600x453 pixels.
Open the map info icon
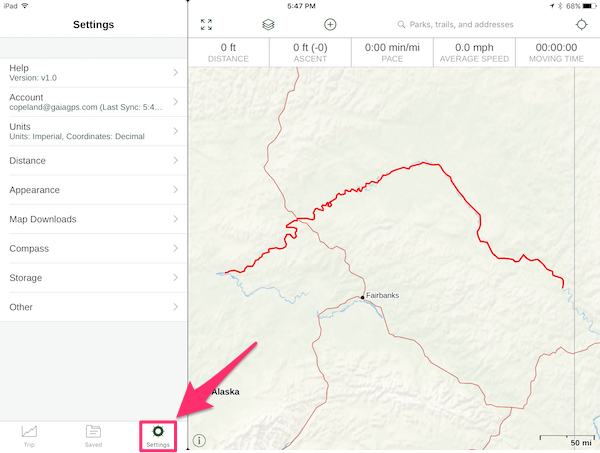tap(199, 440)
